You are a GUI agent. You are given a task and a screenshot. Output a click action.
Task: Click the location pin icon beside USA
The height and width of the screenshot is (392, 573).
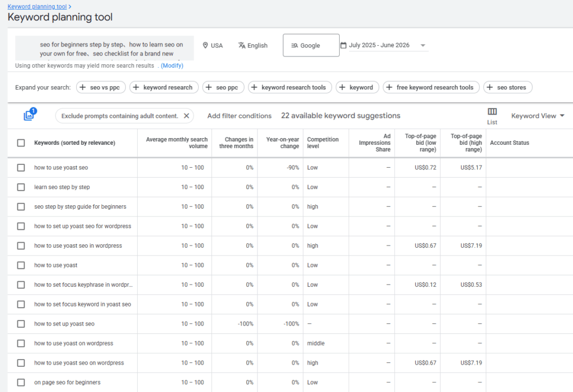click(x=205, y=45)
